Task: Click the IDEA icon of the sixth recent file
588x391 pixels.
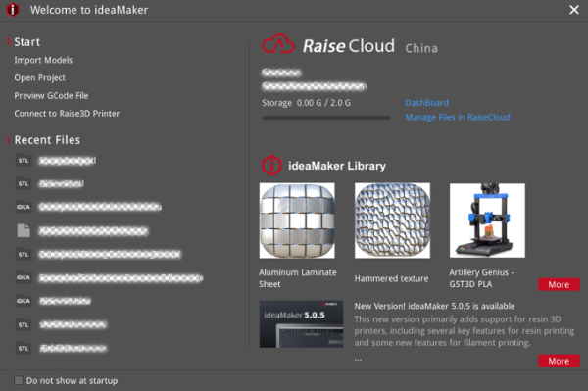Action: (24, 277)
